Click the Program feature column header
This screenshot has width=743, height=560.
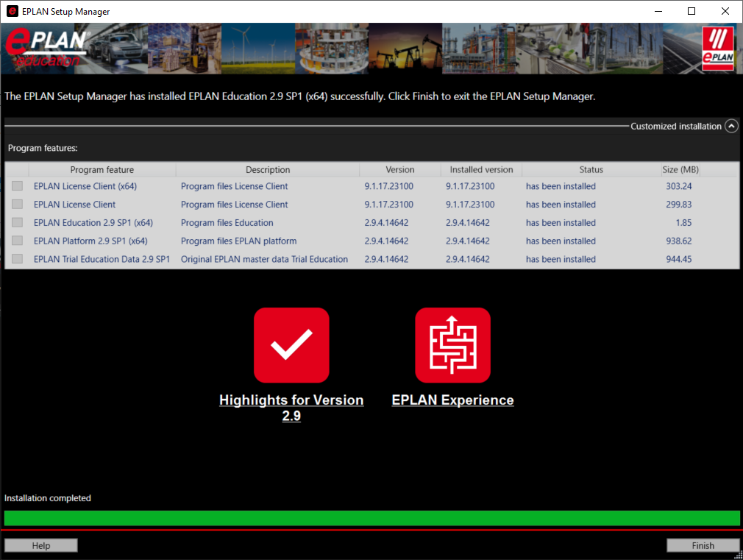102,169
